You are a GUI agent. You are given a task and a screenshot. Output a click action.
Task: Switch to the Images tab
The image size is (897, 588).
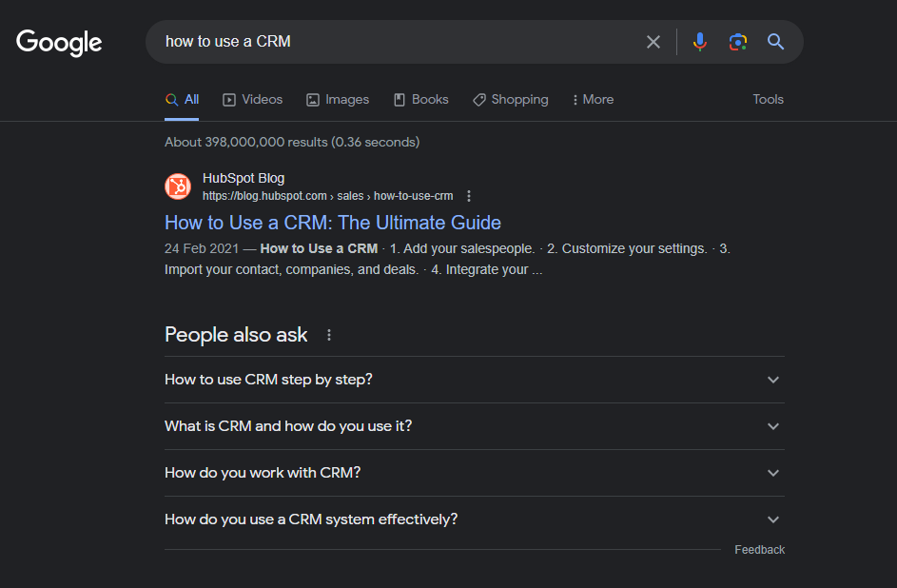(x=338, y=100)
